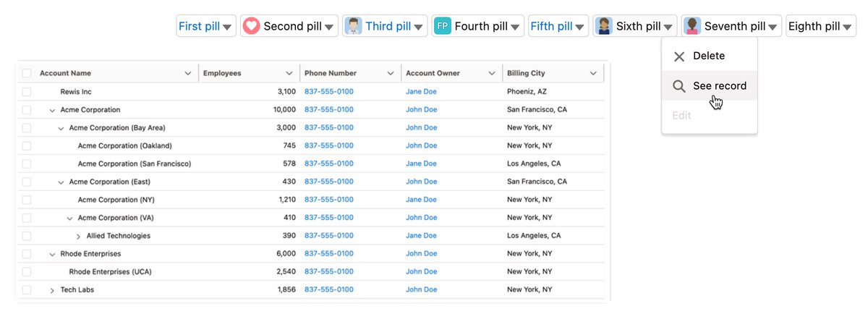Collapse the Acme Corporation tree row
Screen dimensions: 868x314
coord(52,110)
